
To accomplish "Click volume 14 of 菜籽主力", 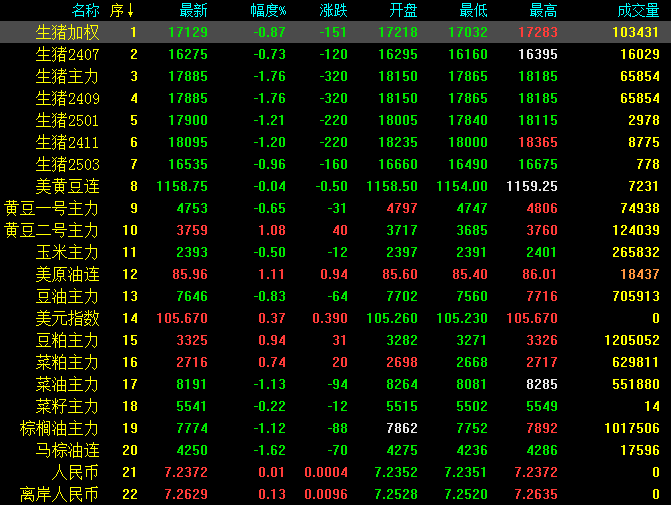I will click(652, 406).
